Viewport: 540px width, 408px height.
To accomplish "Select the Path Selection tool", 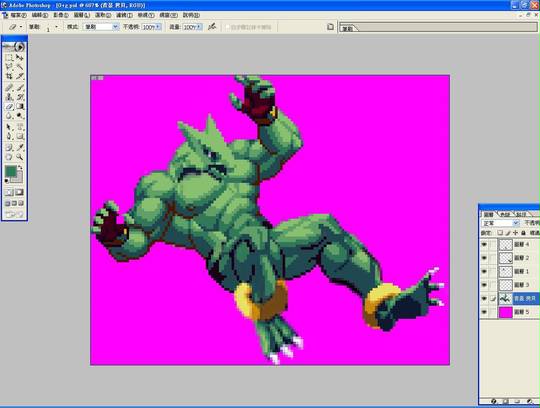I will coord(9,127).
